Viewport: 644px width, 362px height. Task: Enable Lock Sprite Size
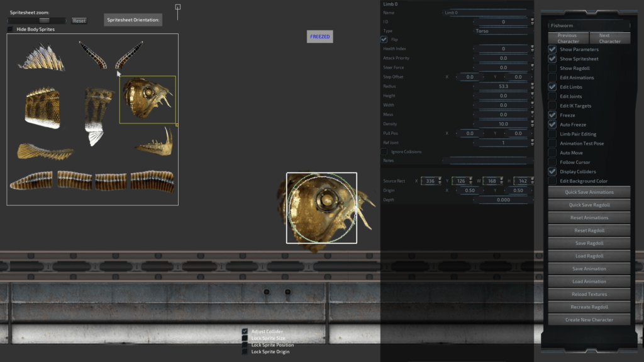click(245, 338)
